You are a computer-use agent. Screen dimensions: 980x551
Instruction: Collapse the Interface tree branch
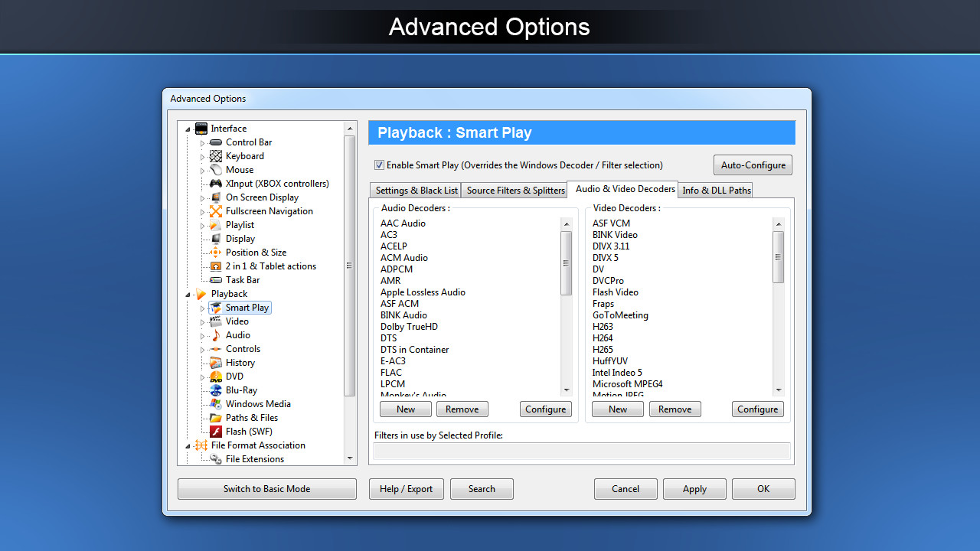pyautogui.click(x=187, y=128)
